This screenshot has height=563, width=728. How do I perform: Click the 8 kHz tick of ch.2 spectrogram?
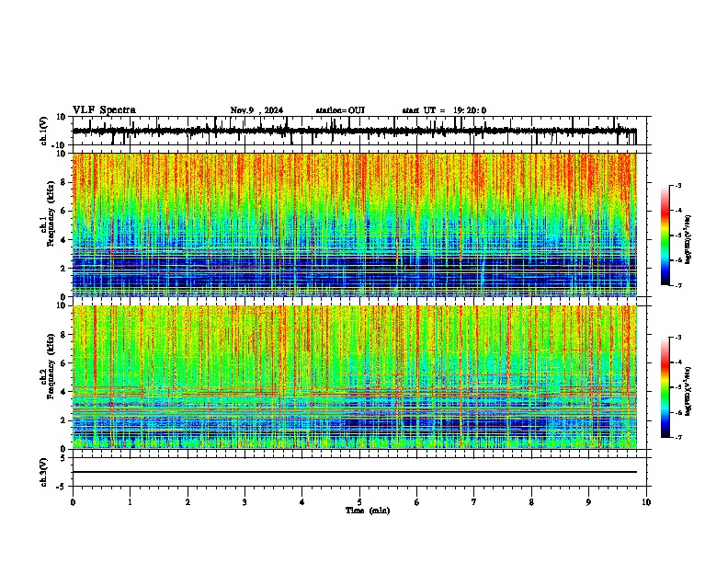pyautogui.click(x=64, y=335)
